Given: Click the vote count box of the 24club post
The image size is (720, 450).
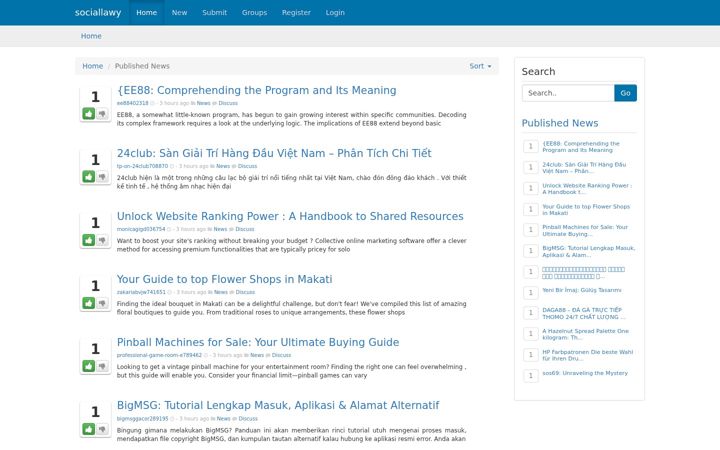Looking at the screenshot, I should (x=95, y=160).
